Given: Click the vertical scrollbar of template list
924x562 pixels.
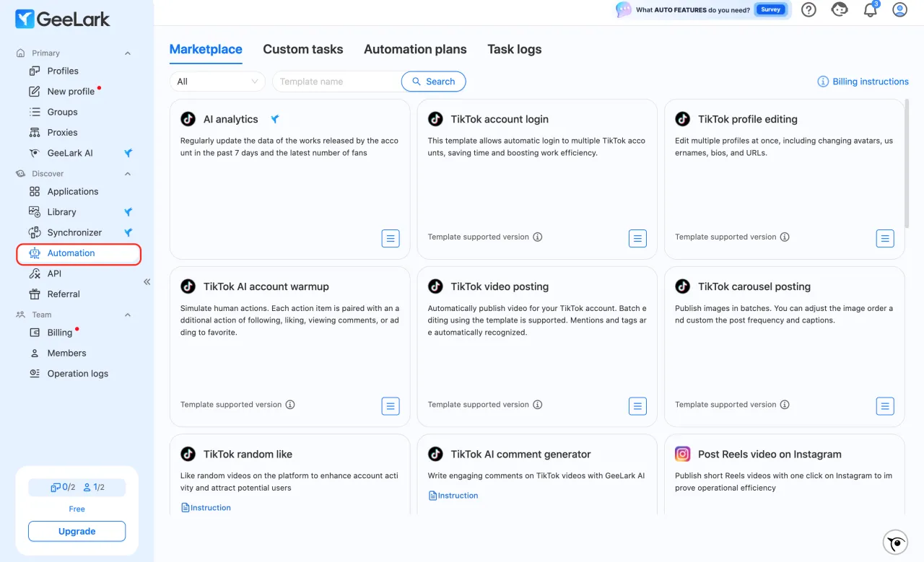Looking at the screenshot, I should pyautogui.click(x=907, y=164).
